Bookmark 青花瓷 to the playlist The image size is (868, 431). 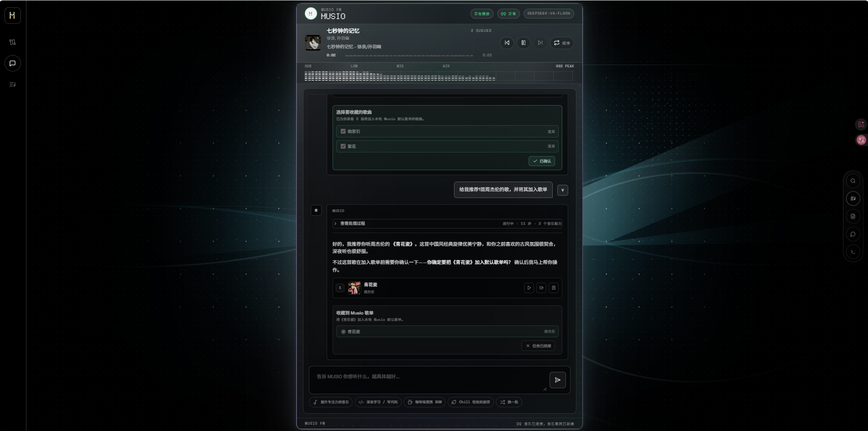pyautogui.click(x=553, y=288)
